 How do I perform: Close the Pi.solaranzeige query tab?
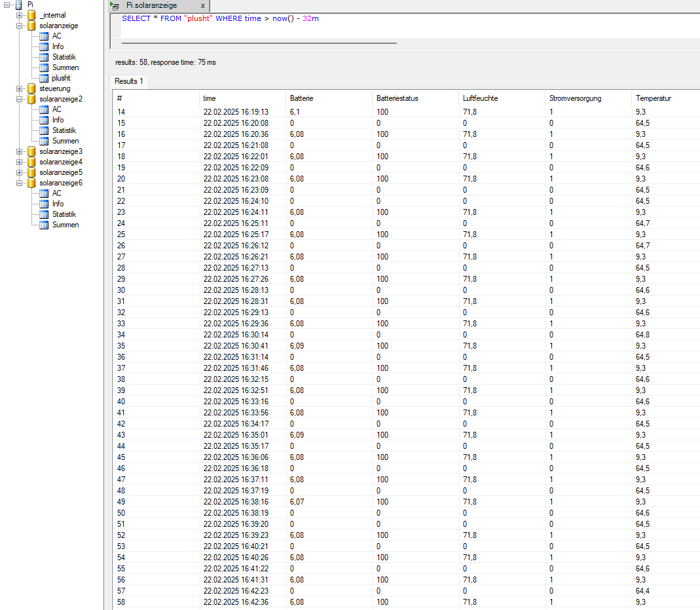click(202, 5)
